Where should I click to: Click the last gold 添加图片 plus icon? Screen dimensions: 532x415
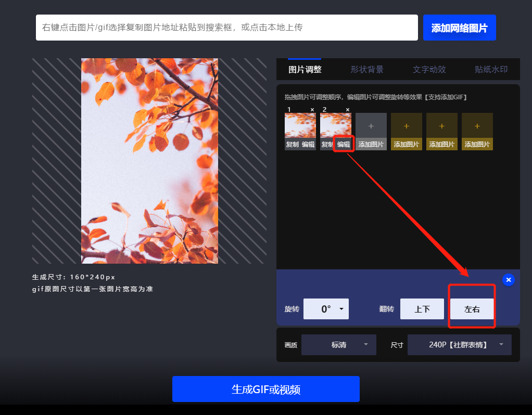pos(477,125)
